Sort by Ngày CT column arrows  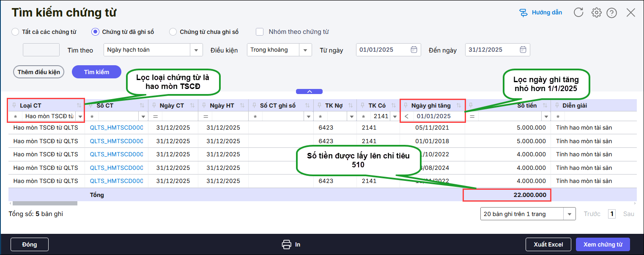[x=192, y=105]
